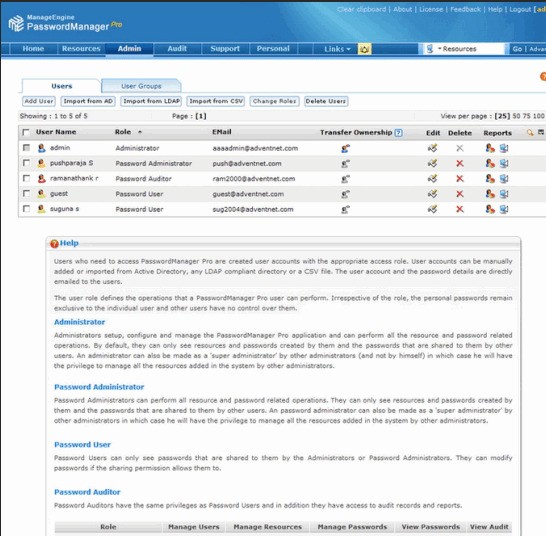This screenshot has width=546, height=536.
Task: Click the Change Roles button
Action: pos(274,101)
